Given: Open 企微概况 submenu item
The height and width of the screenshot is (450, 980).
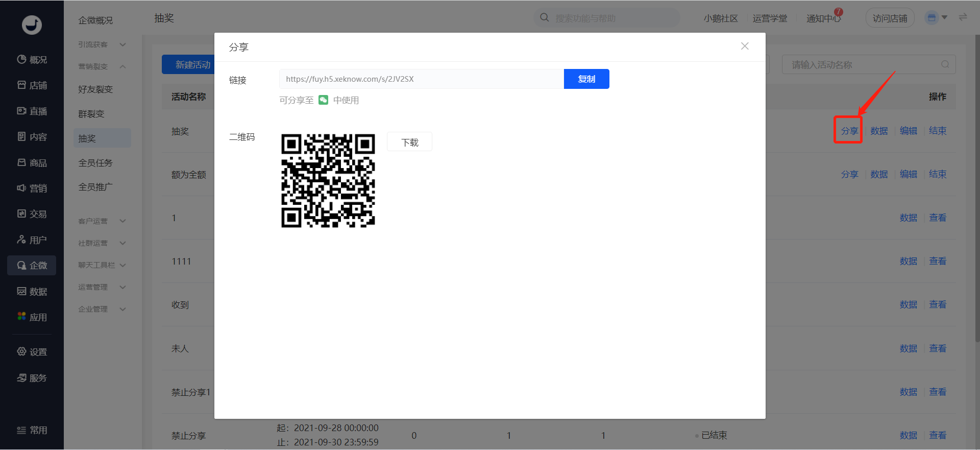Looking at the screenshot, I should coord(95,20).
